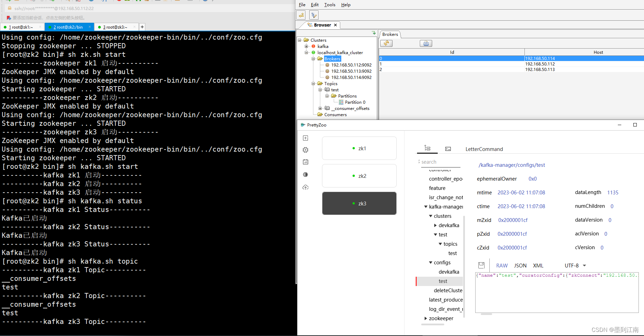Open the Tools menu

330,5
